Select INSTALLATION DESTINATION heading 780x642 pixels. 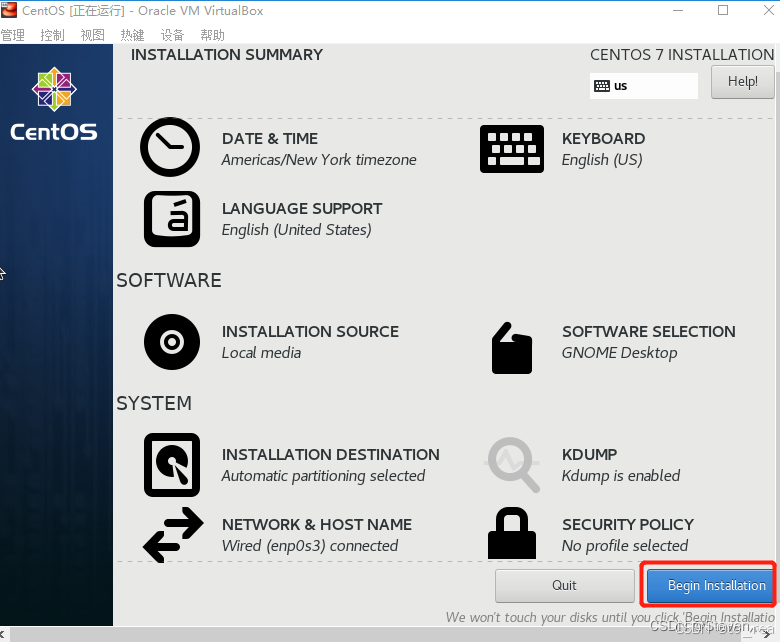tap(331, 455)
